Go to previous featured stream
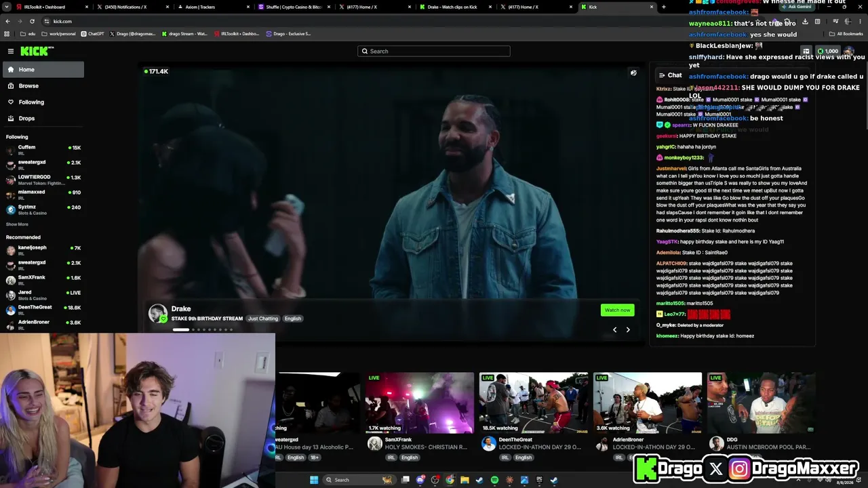Screen dimensions: 868x488 click(615, 330)
